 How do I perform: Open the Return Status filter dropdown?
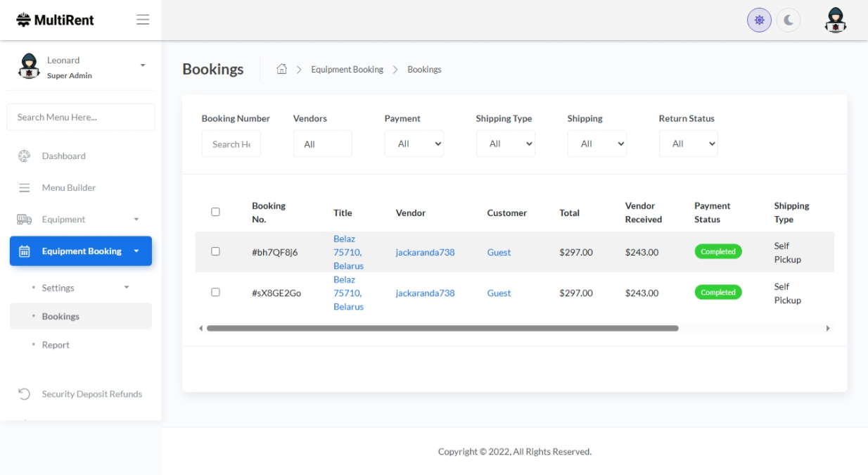(x=688, y=144)
